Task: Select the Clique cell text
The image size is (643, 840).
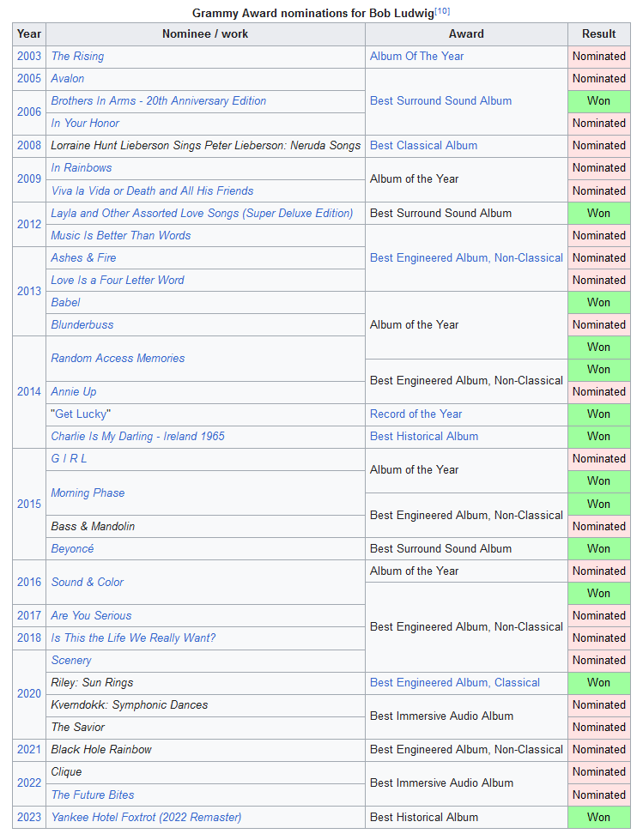Action: coord(66,772)
